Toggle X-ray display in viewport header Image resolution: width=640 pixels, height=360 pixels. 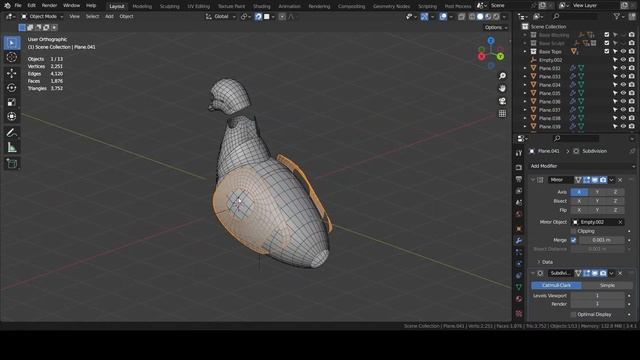coord(461,17)
